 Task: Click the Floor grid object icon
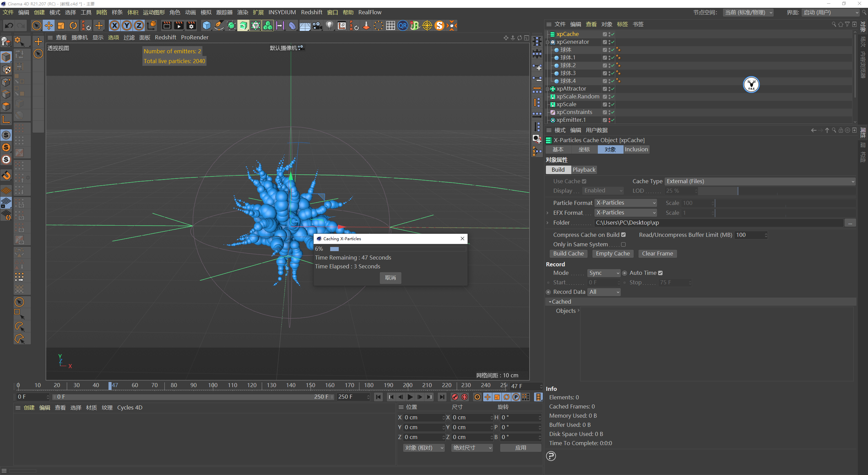[x=305, y=25]
